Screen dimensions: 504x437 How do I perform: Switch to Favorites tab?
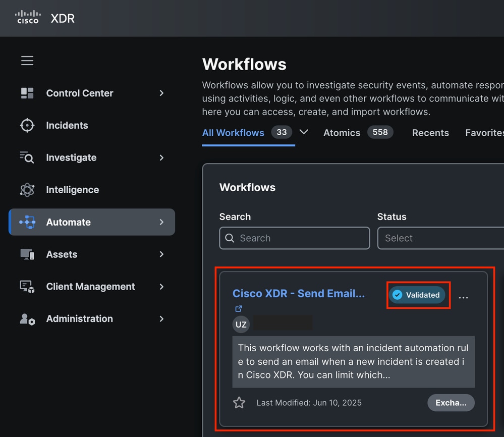point(484,133)
